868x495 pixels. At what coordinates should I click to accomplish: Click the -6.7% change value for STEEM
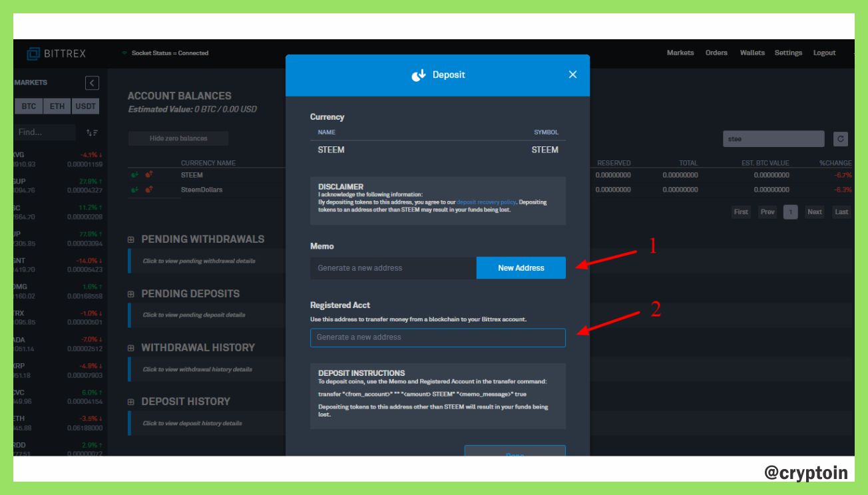coord(843,175)
